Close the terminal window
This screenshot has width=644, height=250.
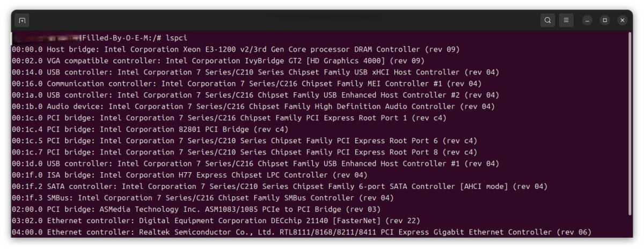click(622, 20)
